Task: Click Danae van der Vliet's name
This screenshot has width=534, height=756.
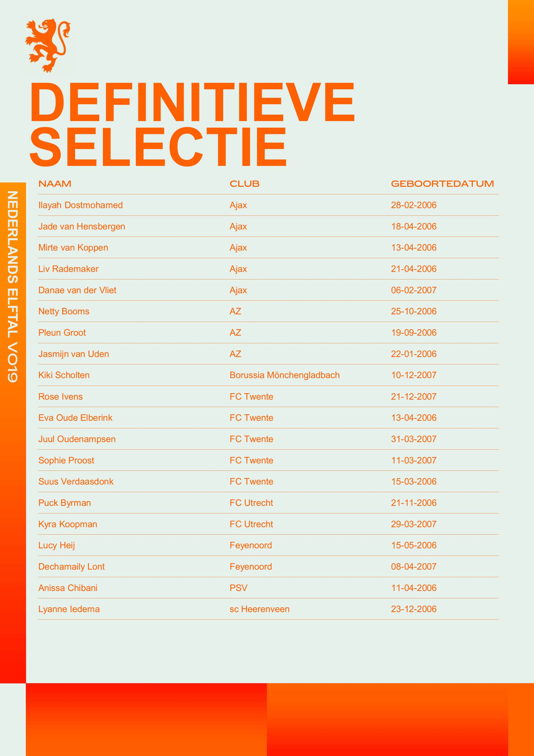Action: pos(77,290)
